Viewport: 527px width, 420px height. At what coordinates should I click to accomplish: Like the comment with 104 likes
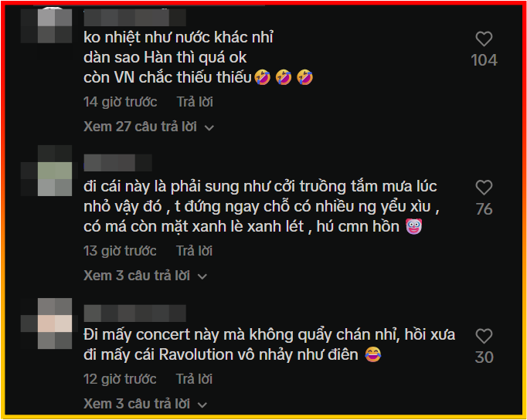click(x=484, y=39)
